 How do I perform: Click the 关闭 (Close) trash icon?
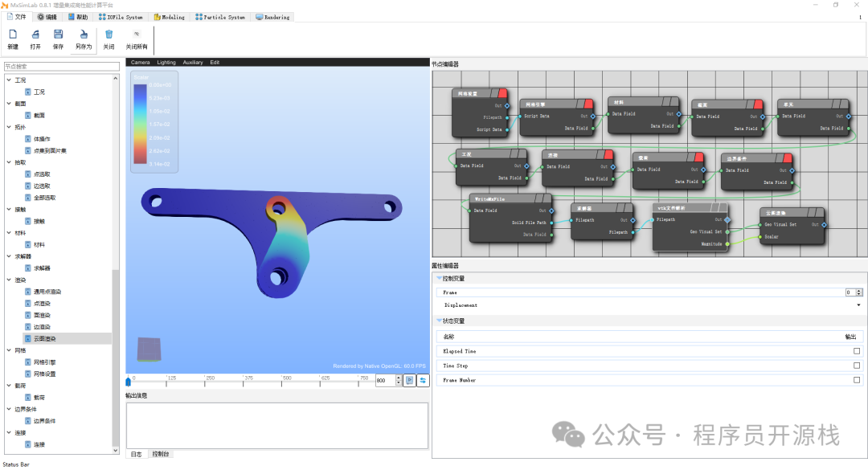(x=108, y=35)
